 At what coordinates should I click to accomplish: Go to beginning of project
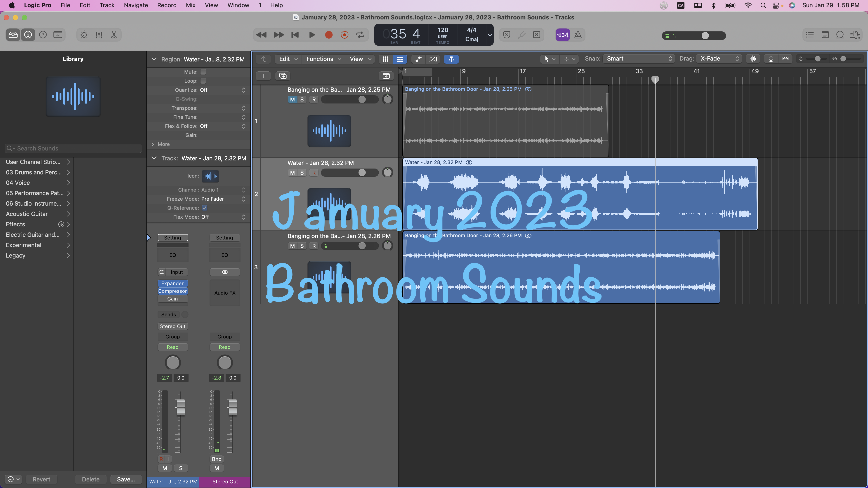pos(295,35)
